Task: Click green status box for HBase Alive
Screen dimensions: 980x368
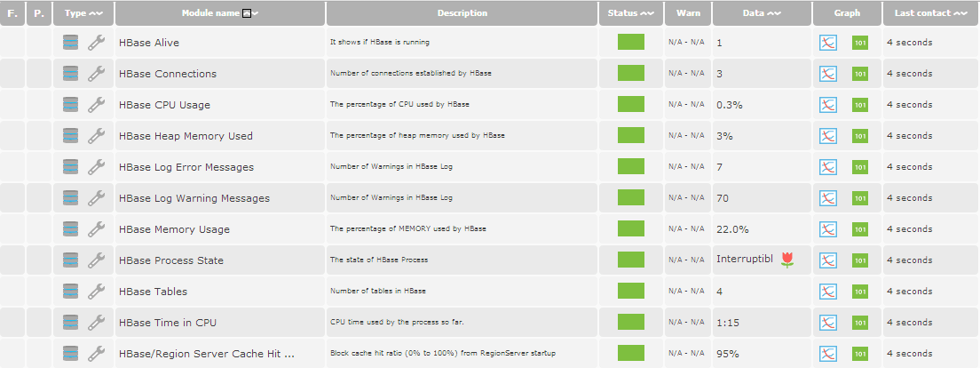Action: click(x=630, y=42)
